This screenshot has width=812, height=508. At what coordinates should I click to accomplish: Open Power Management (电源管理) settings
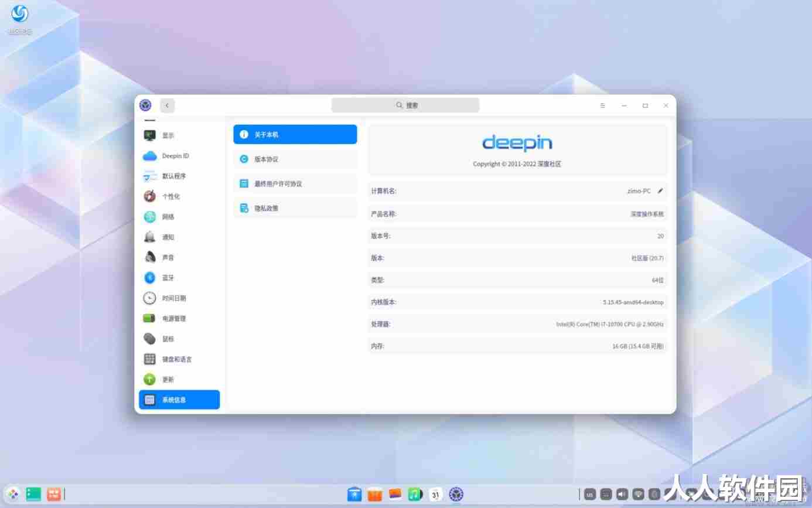click(179, 319)
